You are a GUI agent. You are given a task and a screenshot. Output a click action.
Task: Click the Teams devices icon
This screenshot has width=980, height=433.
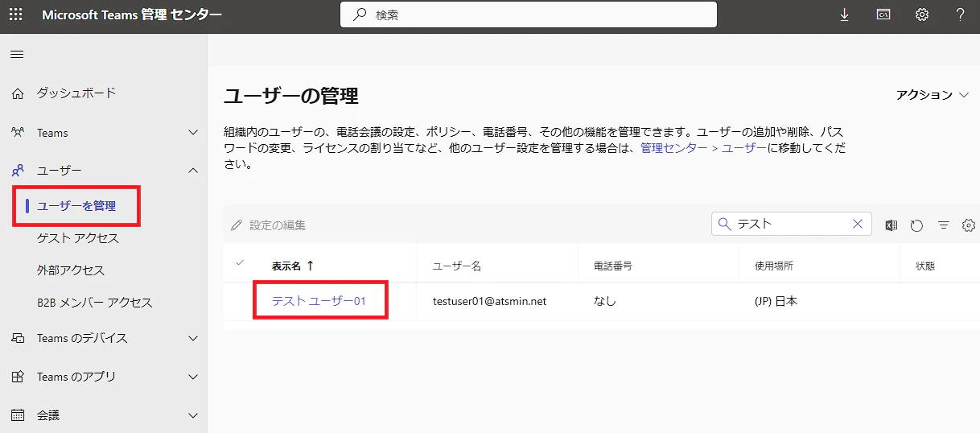(x=18, y=338)
